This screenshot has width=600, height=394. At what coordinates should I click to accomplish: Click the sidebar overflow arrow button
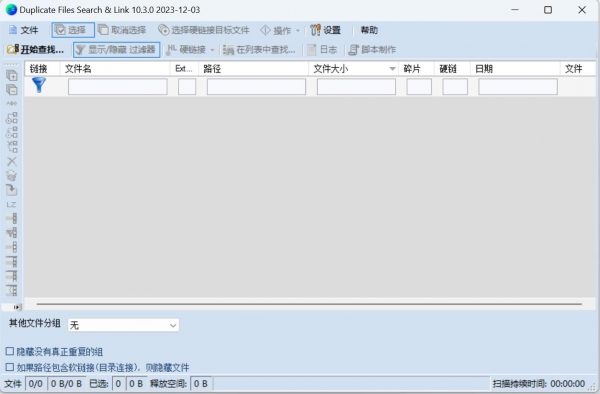click(x=16, y=307)
